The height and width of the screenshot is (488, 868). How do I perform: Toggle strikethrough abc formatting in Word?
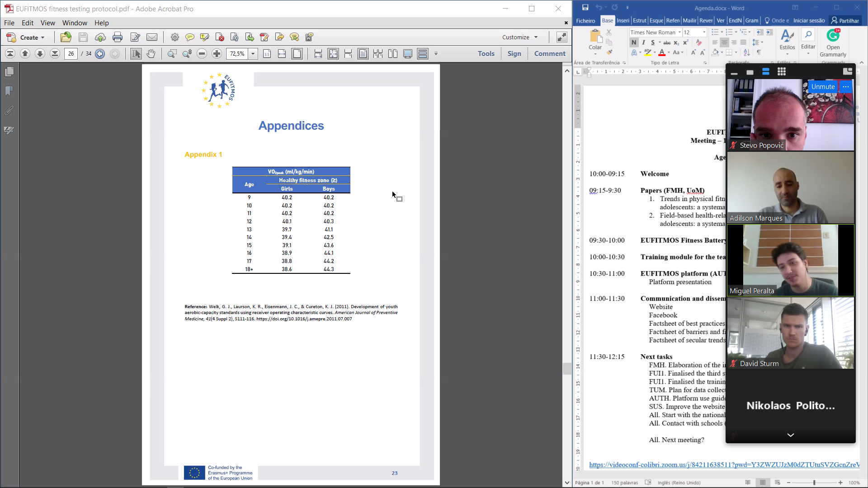click(x=667, y=42)
